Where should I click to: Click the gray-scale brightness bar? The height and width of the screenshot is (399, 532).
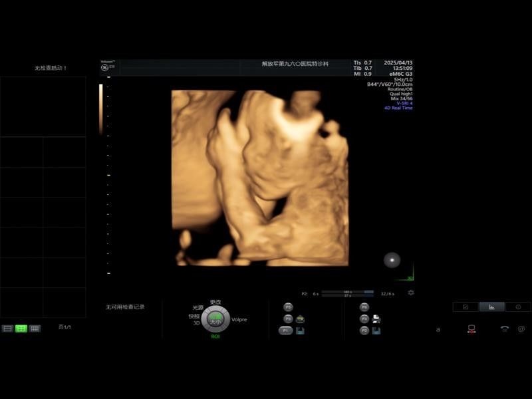pos(101,109)
